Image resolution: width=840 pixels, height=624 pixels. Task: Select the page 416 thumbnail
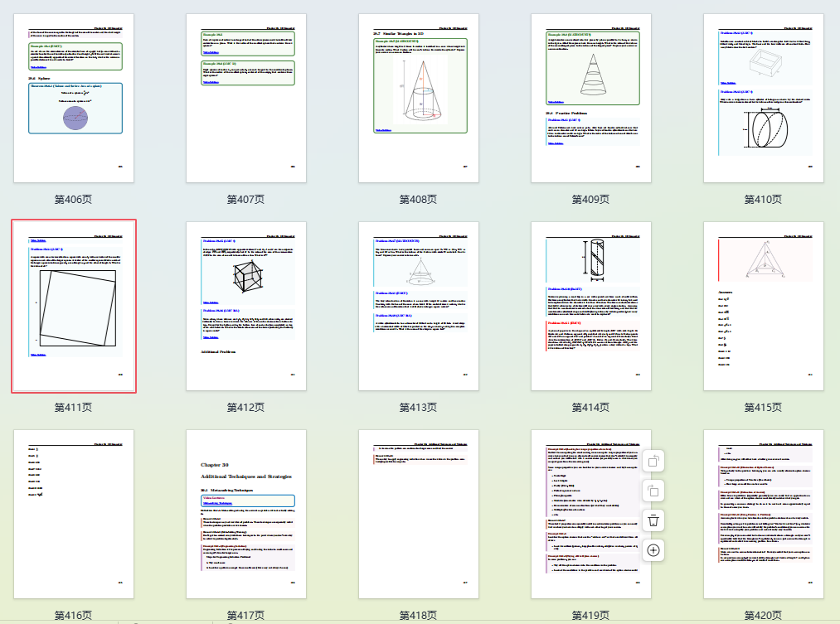click(x=74, y=515)
